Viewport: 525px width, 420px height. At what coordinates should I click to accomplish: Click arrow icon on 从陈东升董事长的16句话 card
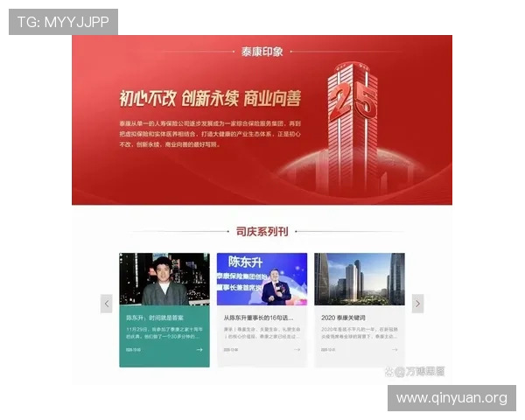click(x=297, y=350)
